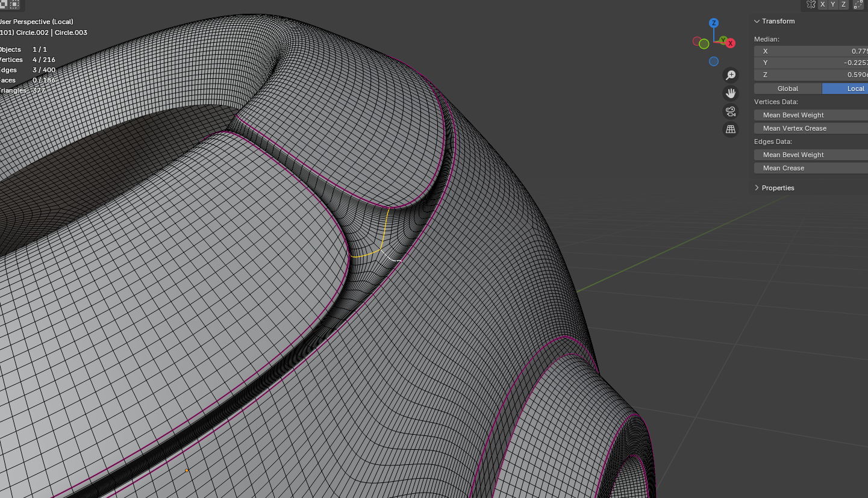868x498 pixels.
Task: Toggle X axis mirror button
Action: pyautogui.click(x=823, y=4)
